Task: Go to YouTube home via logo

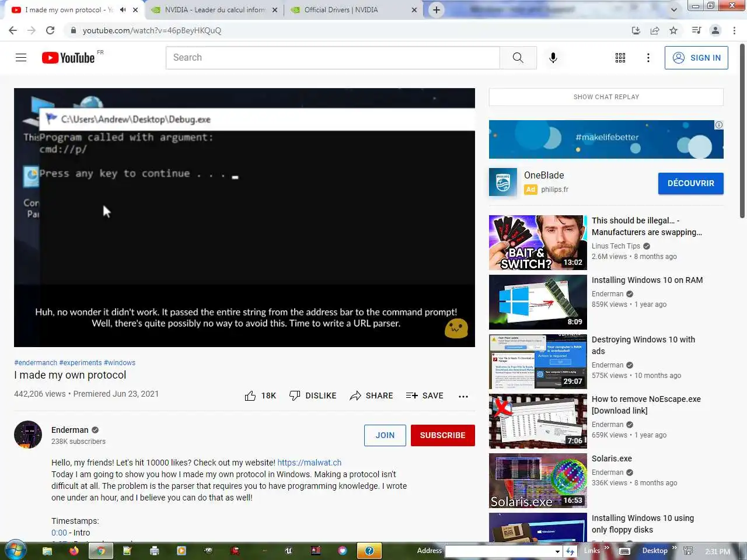Action: [68, 58]
